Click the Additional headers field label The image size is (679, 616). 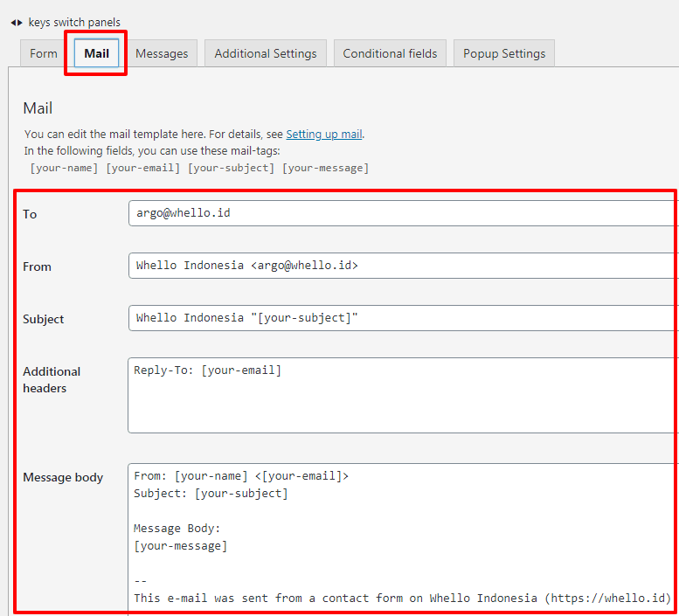coord(52,379)
